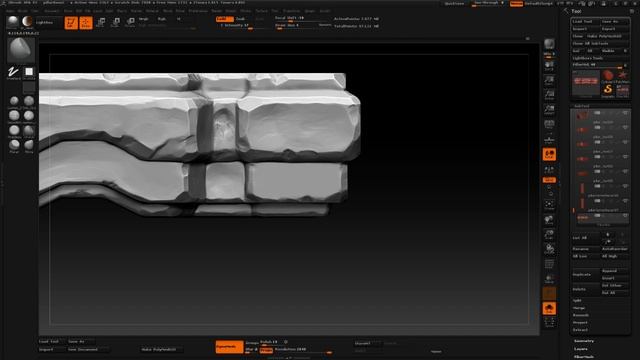This screenshot has height=360, width=640.
Task: Click the Frame icon in the right shelf
Action: click(x=549, y=204)
